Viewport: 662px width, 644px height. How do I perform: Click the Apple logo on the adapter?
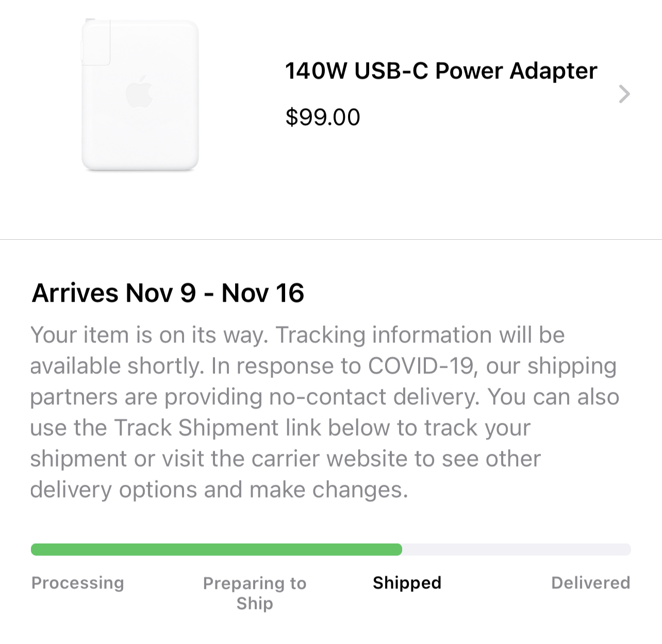pyautogui.click(x=139, y=93)
